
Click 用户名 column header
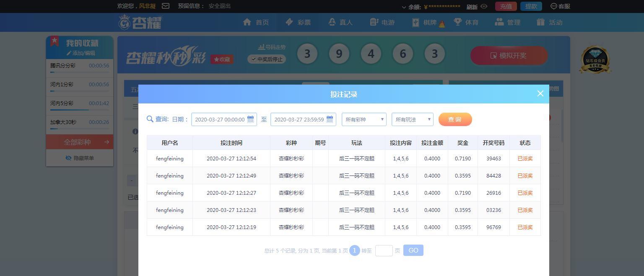click(x=170, y=143)
